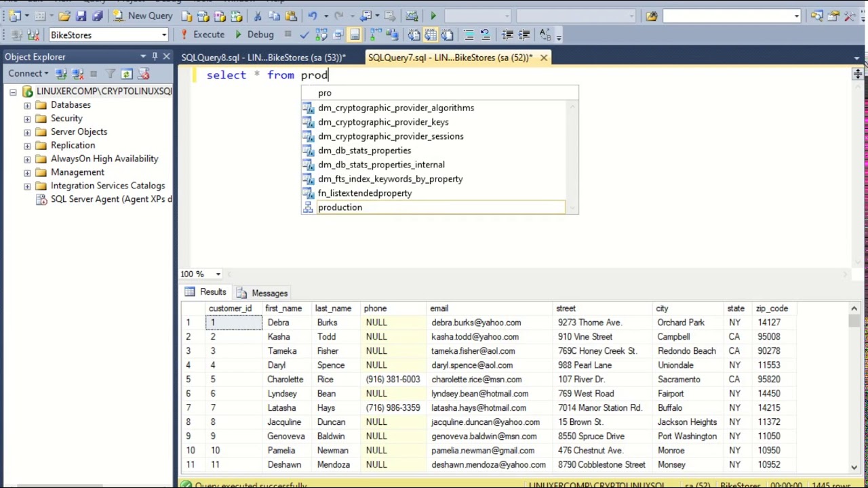Open the BikeStores database dropdown
Image resolution: width=868 pixels, height=488 pixels.
coord(163,35)
